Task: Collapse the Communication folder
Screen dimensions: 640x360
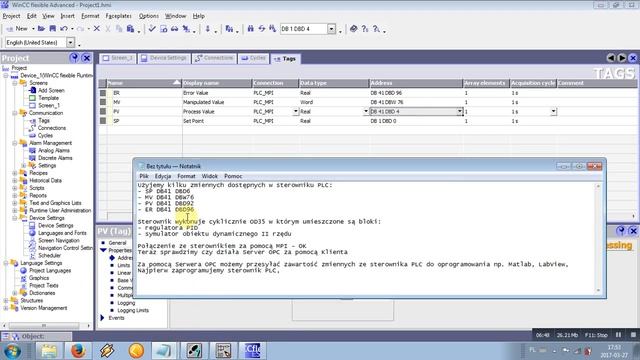Action: coord(15,113)
